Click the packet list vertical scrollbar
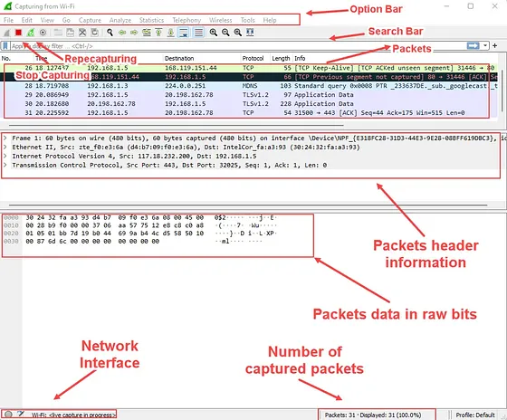Viewport: 507px width, 420px height. [502, 91]
